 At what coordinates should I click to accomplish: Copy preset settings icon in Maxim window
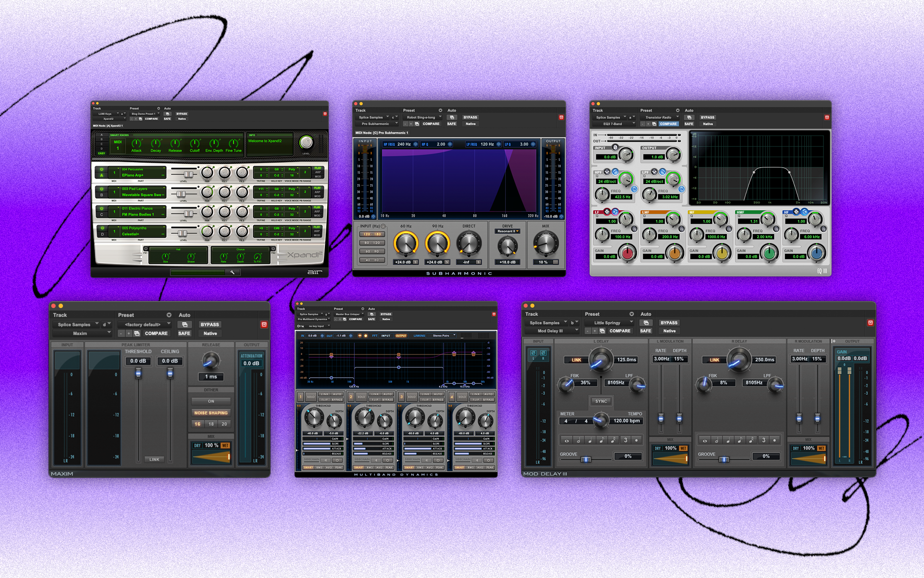pos(137,333)
